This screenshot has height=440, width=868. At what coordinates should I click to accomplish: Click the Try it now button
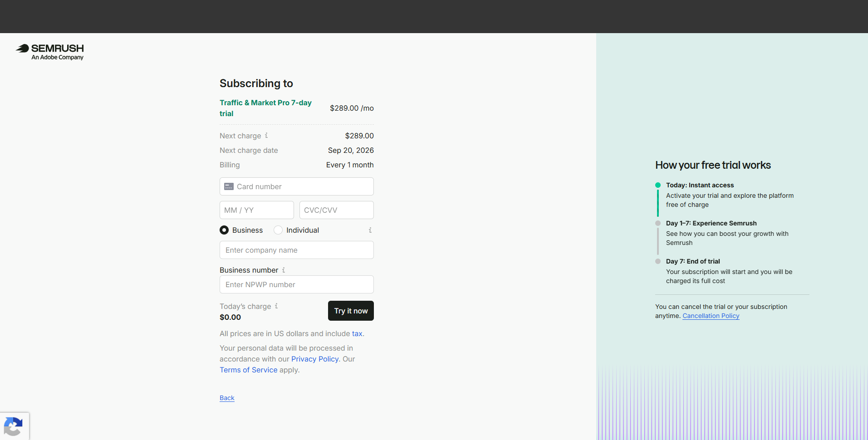(x=351, y=311)
